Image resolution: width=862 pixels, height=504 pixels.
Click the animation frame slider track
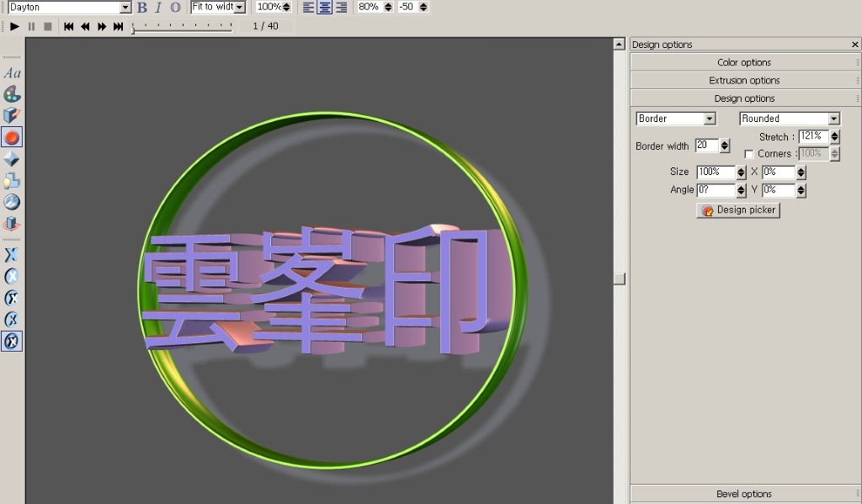click(x=182, y=29)
